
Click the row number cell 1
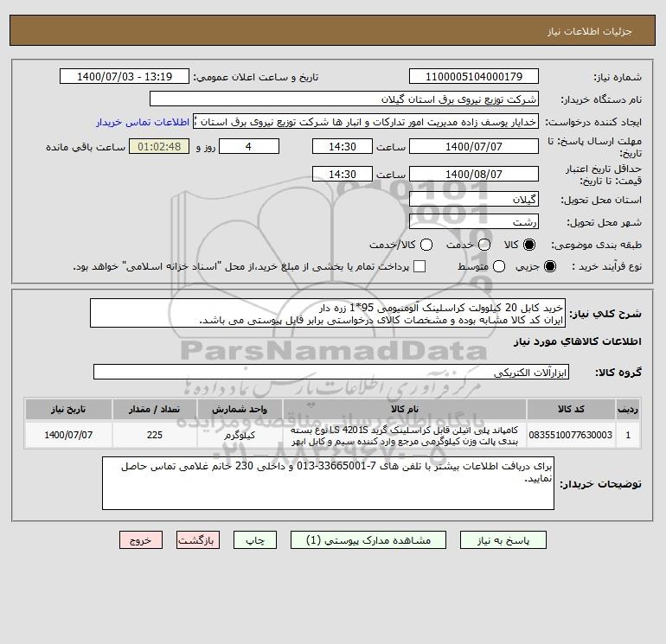click(628, 435)
